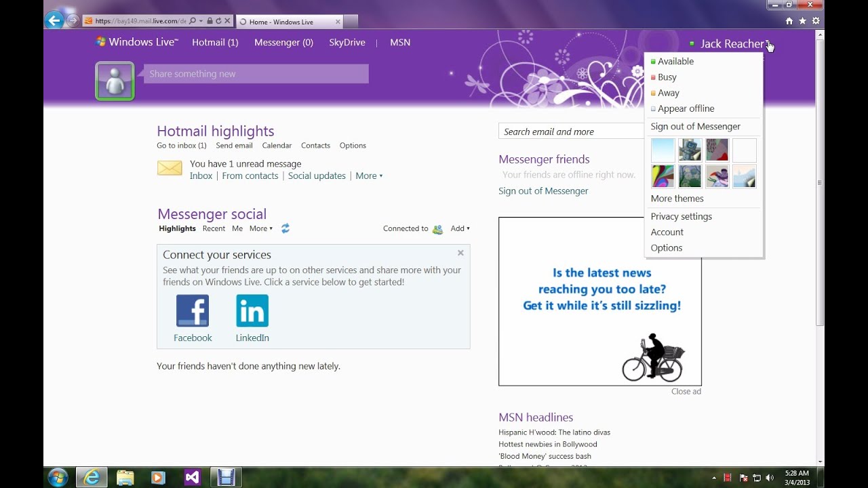Switch to the Me tab
The height and width of the screenshot is (488, 868).
237,228
